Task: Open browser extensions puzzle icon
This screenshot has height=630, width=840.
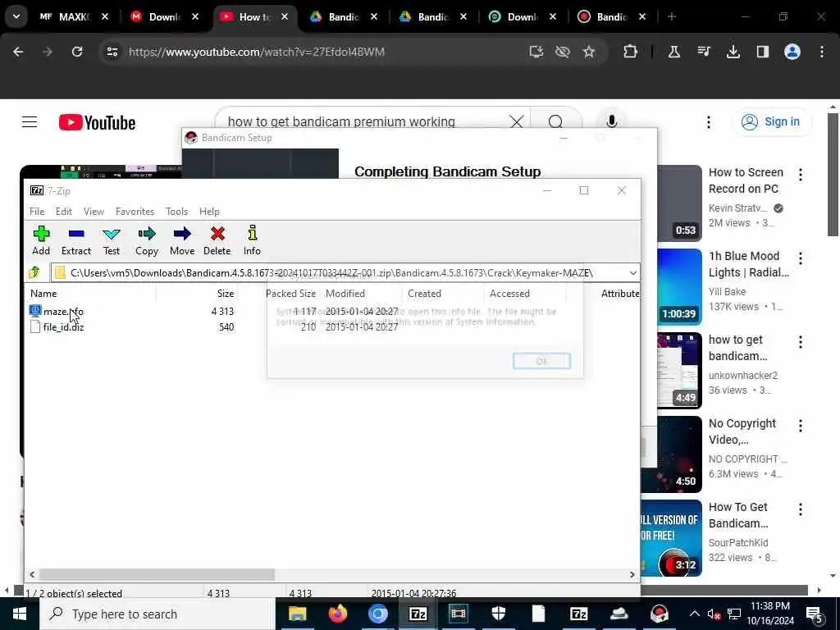Action: tap(631, 52)
